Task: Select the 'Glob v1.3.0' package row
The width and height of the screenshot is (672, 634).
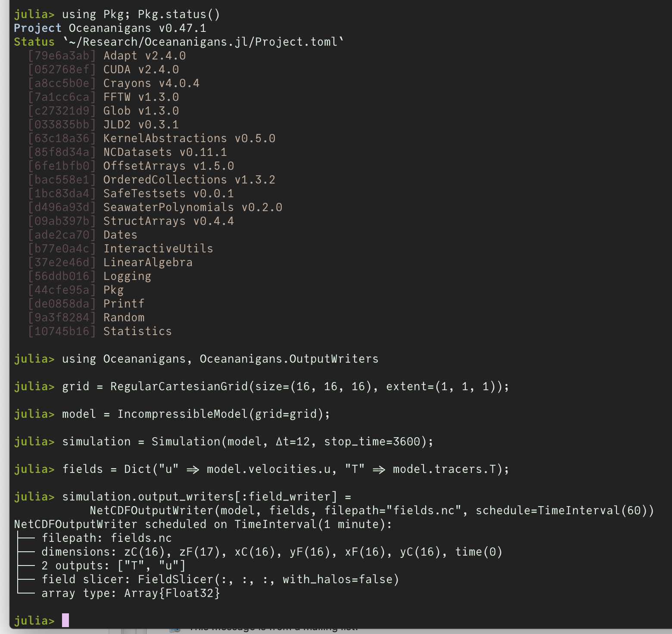Action: point(103,111)
